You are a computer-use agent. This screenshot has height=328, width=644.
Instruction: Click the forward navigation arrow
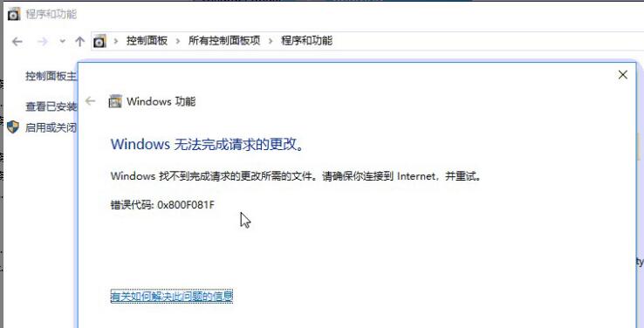click(42, 42)
